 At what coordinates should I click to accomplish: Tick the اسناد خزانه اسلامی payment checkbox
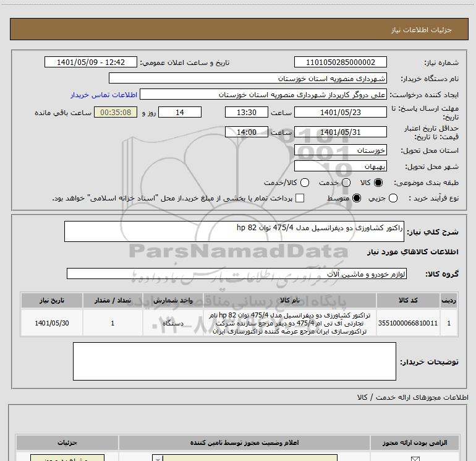click(300, 198)
